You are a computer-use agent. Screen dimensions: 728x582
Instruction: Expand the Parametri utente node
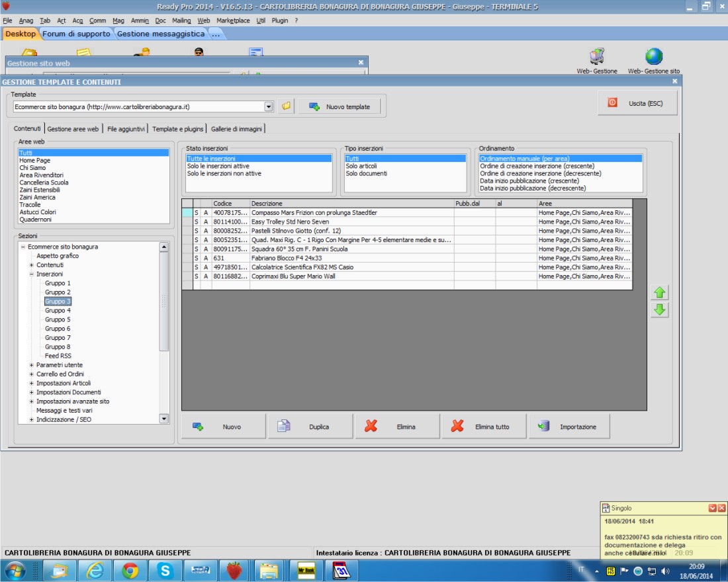click(32, 365)
